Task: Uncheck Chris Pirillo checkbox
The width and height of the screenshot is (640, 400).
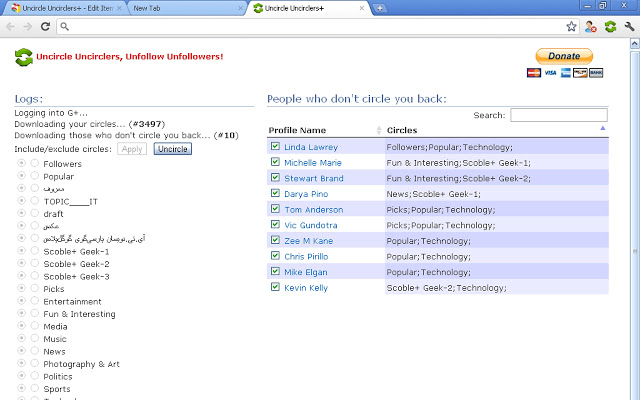Action: coord(276,256)
